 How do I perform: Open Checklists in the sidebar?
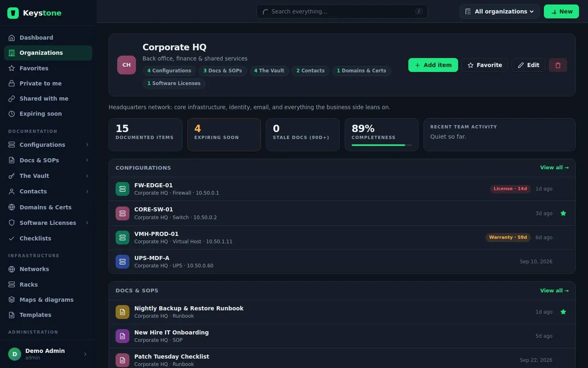click(x=48, y=239)
